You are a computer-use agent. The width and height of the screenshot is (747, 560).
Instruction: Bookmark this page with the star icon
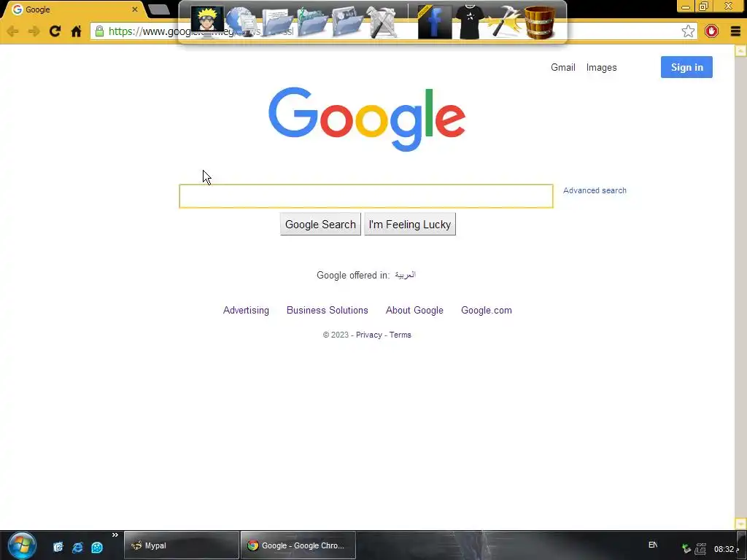687,31
